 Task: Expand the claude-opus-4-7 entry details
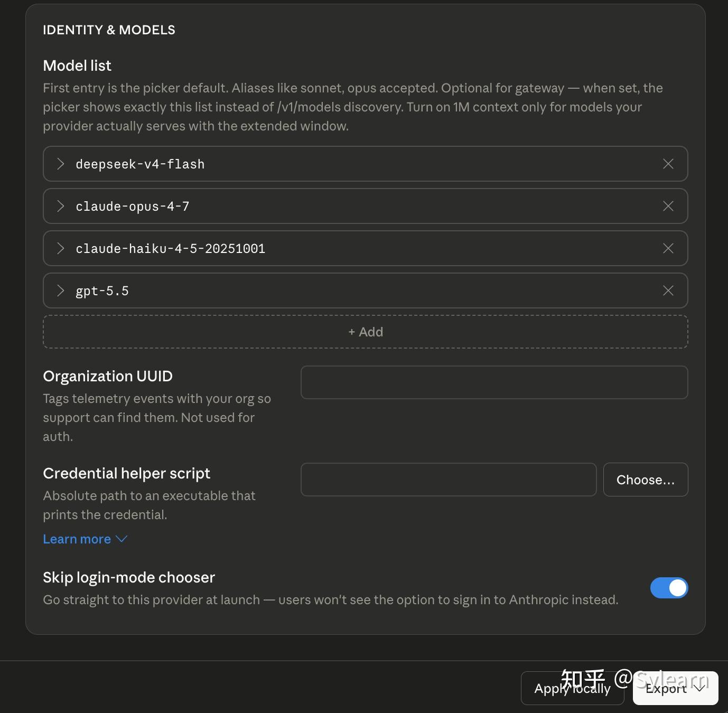[61, 207]
